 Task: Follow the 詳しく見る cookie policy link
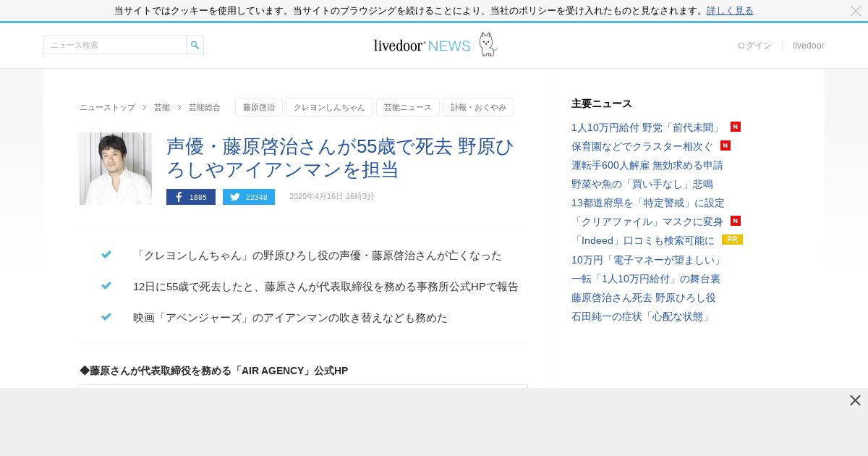(x=730, y=11)
